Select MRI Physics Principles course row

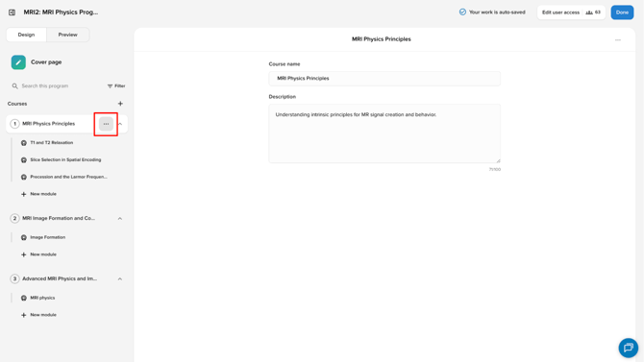[66, 124]
